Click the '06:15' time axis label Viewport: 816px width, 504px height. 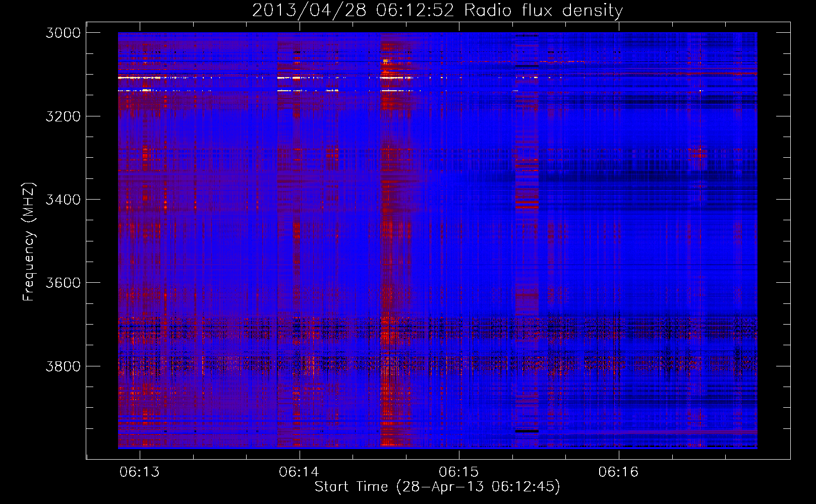[x=459, y=472]
